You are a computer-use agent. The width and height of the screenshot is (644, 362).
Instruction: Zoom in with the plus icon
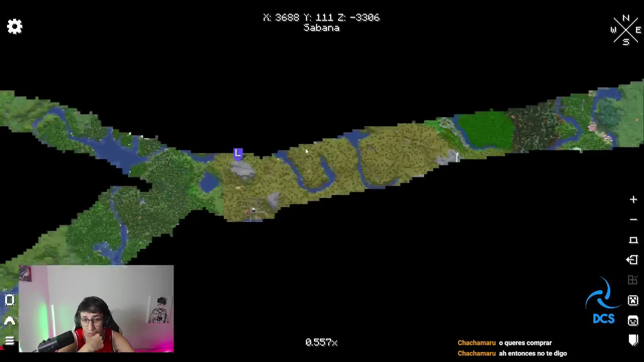click(633, 200)
